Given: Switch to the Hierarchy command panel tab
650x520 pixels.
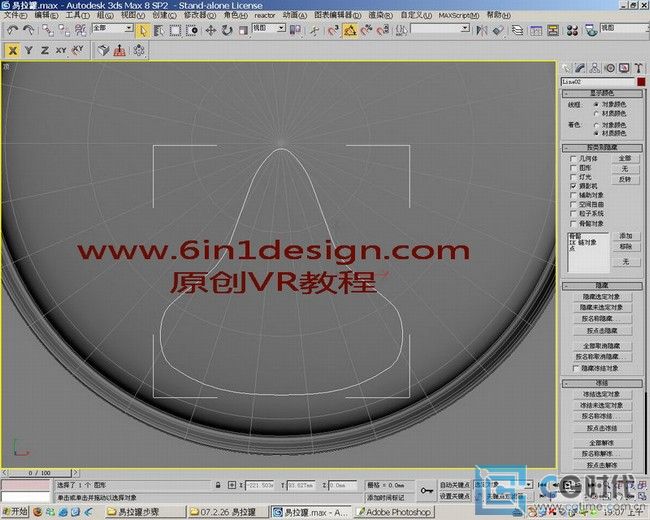Looking at the screenshot, I should (594, 68).
